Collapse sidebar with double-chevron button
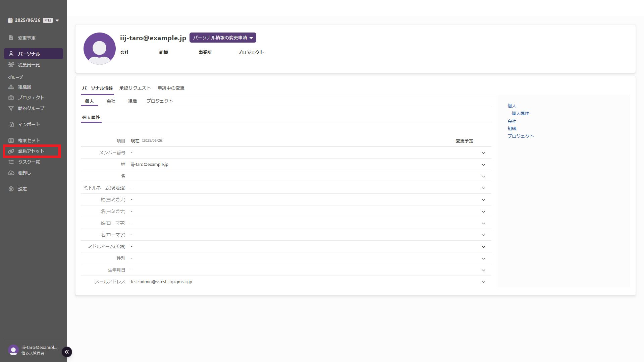 pos(66,352)
